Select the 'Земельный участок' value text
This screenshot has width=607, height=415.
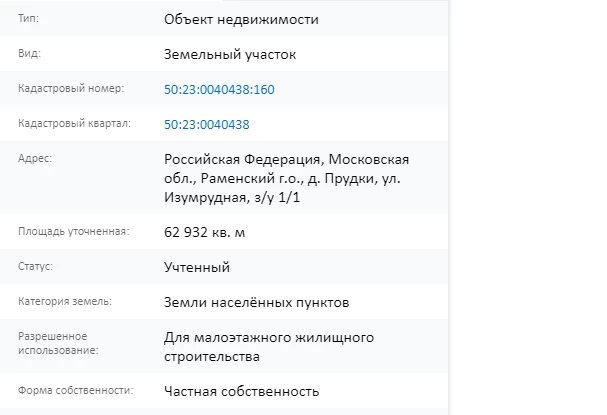pos(230,54)
